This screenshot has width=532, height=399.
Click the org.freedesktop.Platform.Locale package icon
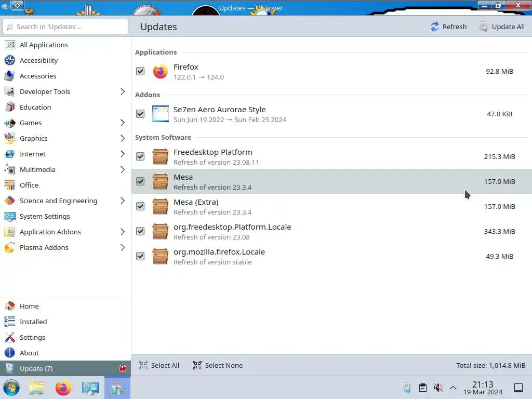(160, 231)
